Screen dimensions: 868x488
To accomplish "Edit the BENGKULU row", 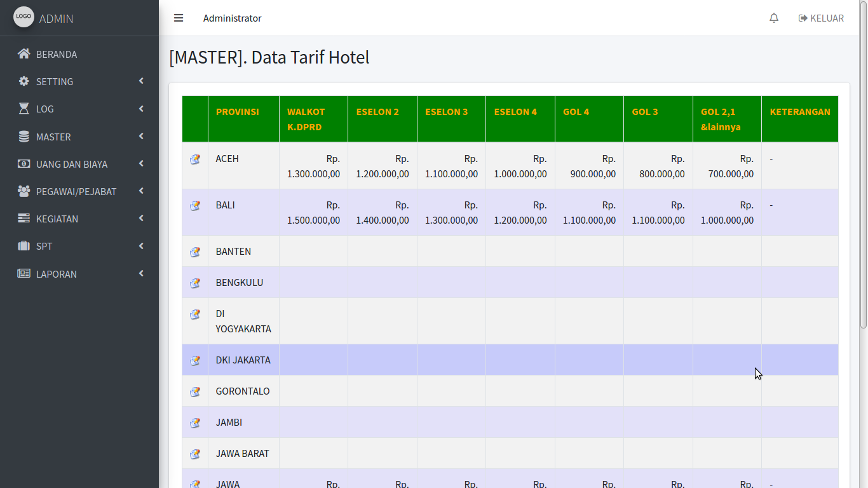I will [x=195, y=283].
